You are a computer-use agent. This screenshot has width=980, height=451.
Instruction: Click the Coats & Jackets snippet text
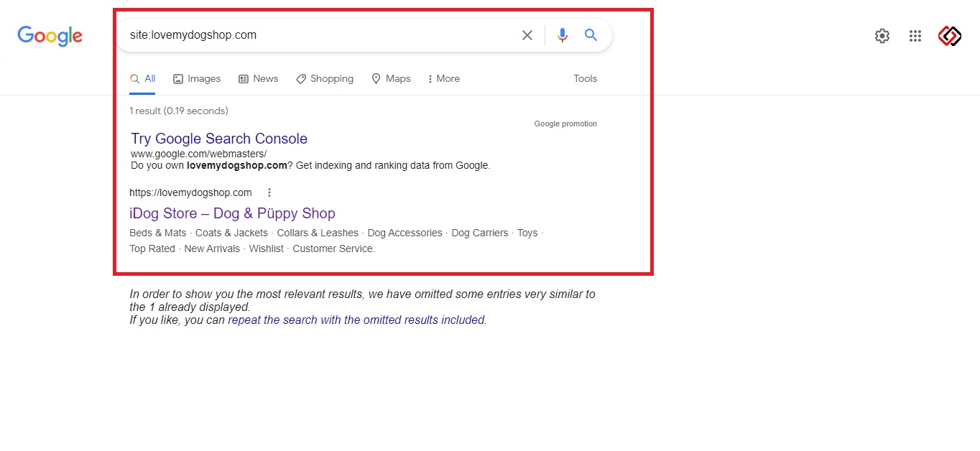231,233
